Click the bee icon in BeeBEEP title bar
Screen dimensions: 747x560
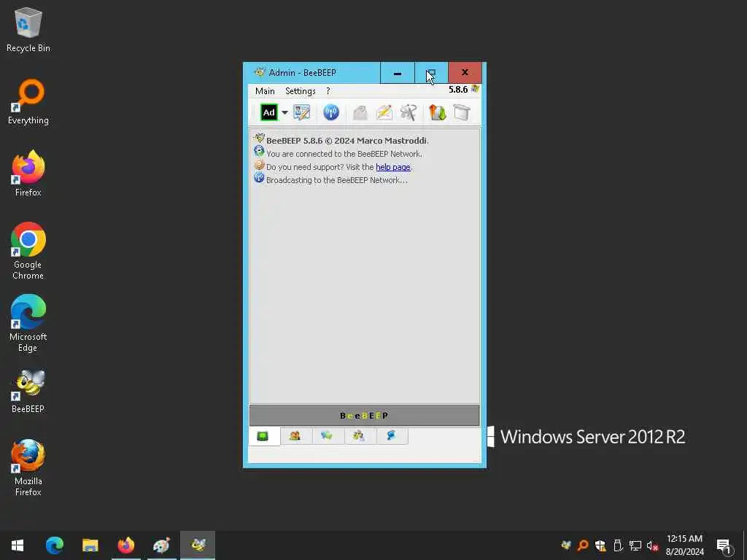(x=260, y=72)
